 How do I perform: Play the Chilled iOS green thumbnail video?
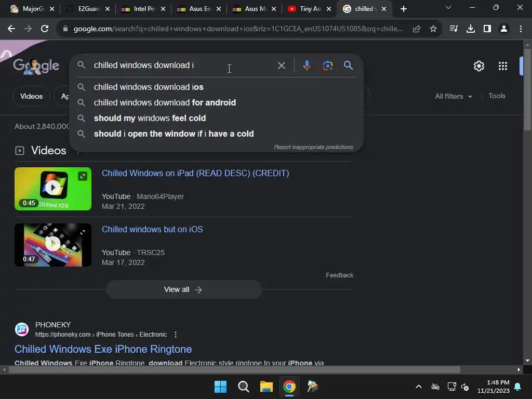pos(53,189)
